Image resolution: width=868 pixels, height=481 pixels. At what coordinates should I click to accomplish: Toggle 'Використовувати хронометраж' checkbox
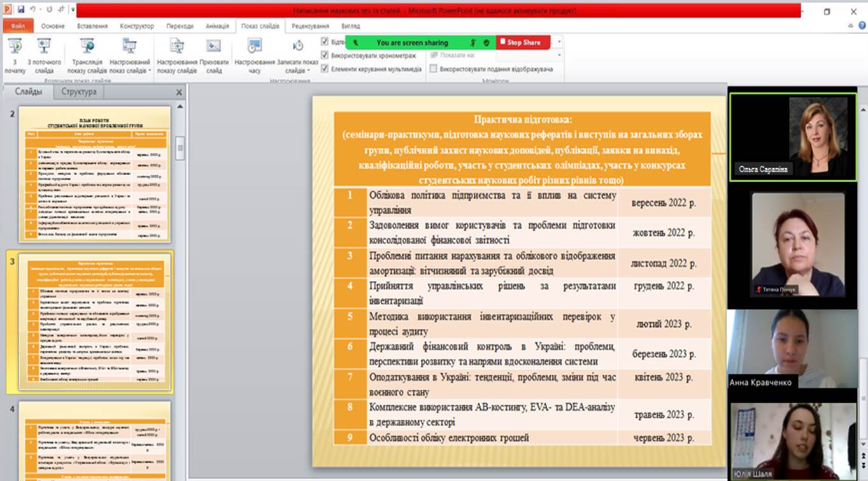(x=325, y=55)
